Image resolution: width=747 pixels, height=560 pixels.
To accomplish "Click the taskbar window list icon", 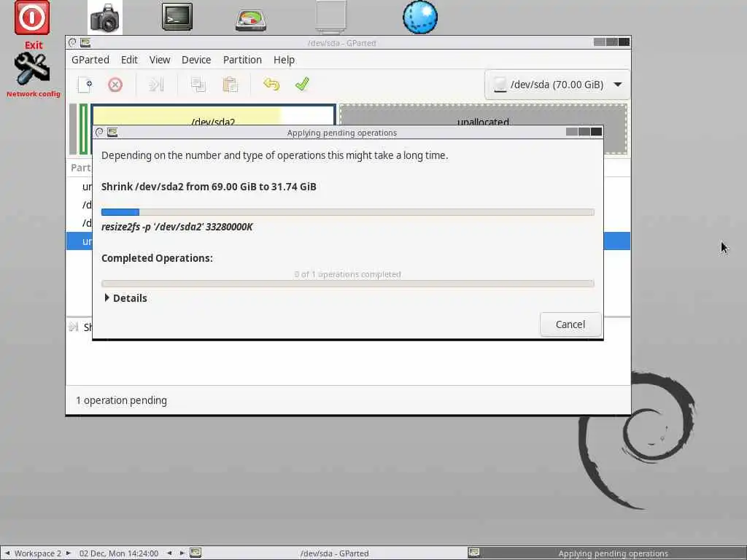I will pyautogui.click(x=196, y=553).
